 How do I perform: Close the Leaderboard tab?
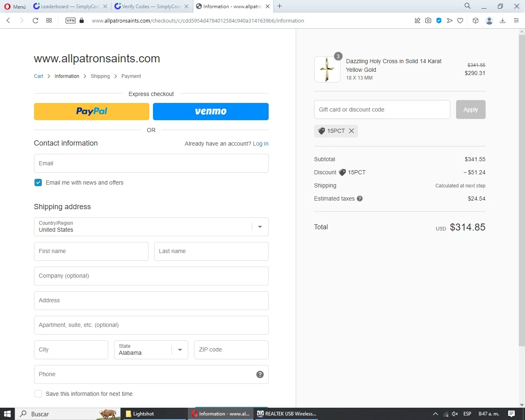[105, 7]
